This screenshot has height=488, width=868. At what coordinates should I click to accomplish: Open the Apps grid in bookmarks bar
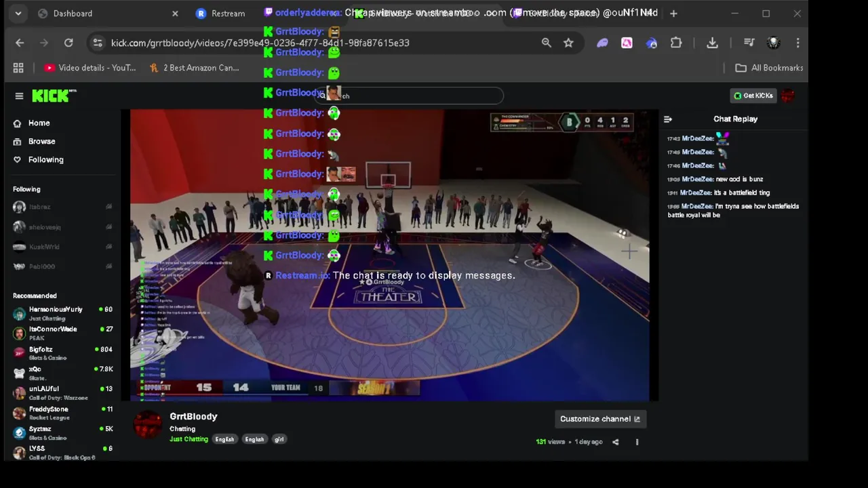click(x=18, y=68)
